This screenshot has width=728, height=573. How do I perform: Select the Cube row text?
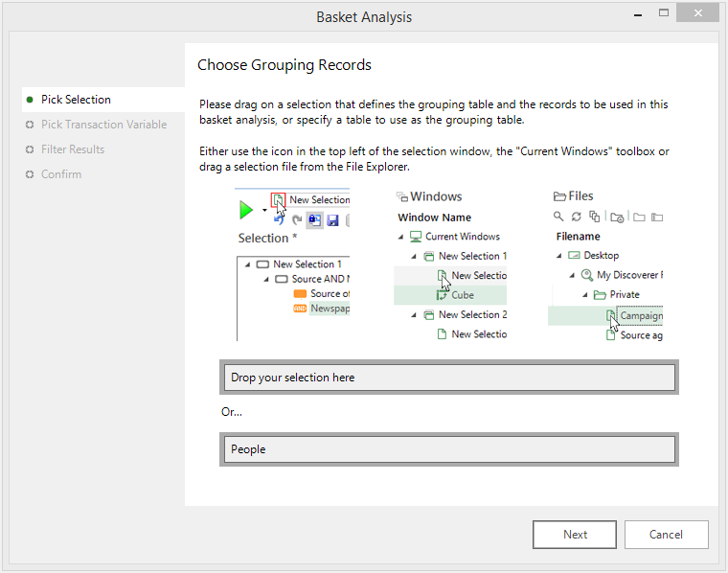click(463, 295)
